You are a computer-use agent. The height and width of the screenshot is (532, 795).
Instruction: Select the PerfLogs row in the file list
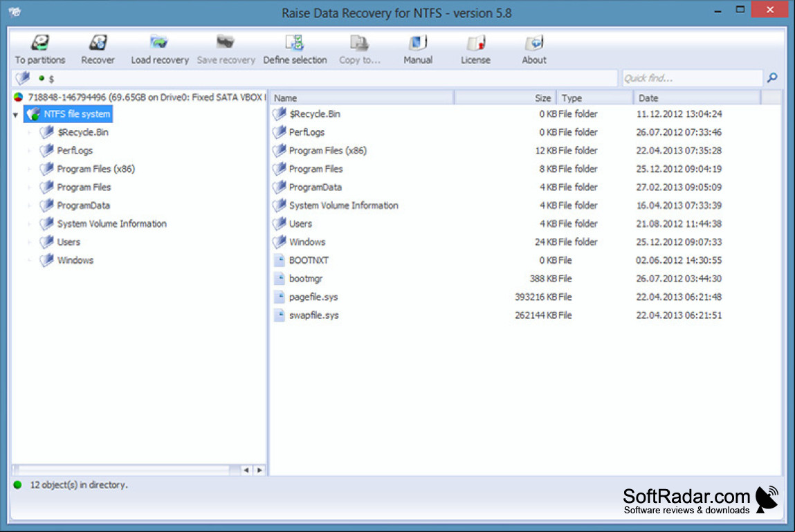pos(524,132)
